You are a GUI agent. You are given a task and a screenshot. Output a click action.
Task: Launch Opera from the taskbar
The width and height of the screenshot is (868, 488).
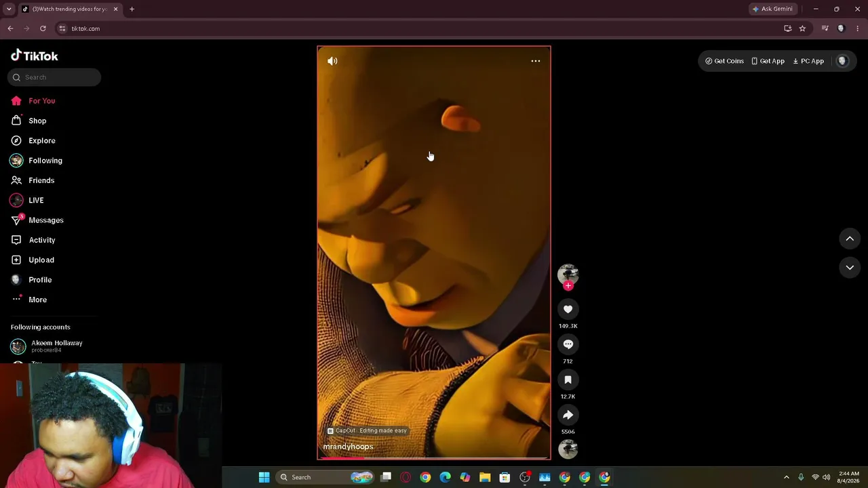click(x=406, y=477)
